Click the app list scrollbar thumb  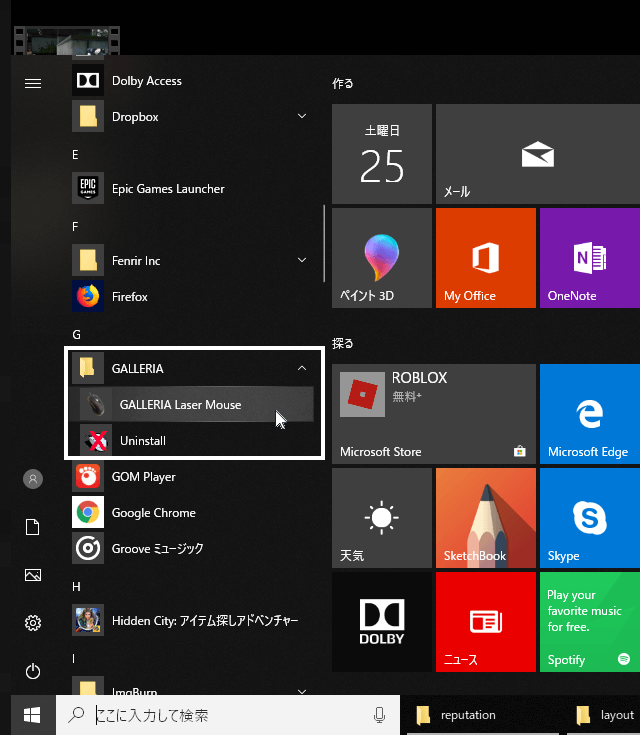point(324,244)
